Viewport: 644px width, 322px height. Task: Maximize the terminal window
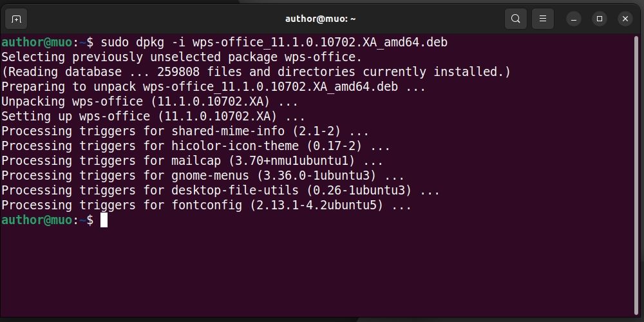point(600,19)
